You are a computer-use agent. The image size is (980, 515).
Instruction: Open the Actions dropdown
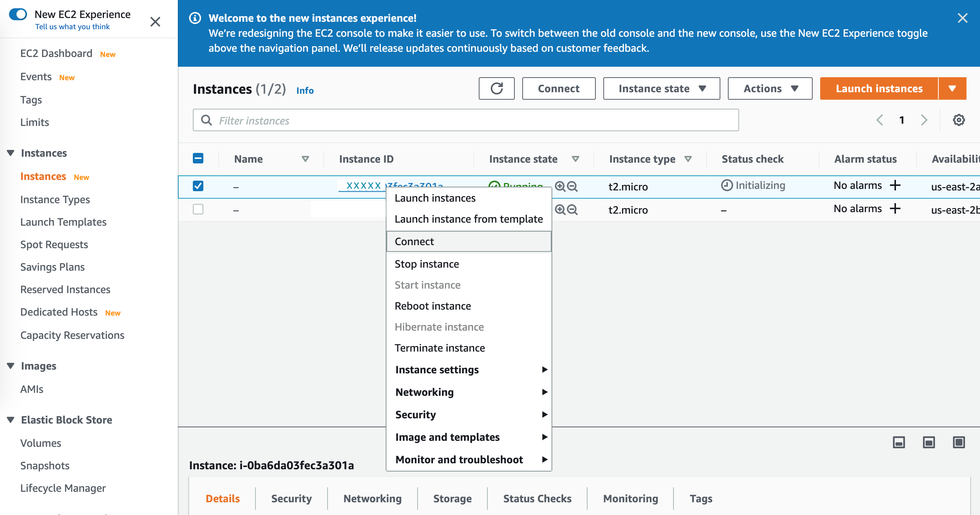click(x=769, y=88)
